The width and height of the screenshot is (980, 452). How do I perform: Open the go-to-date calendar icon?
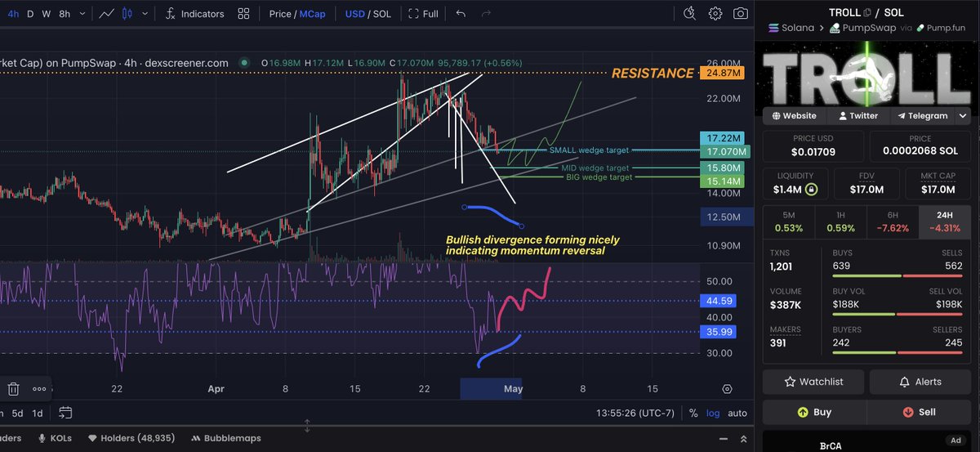pos(65,413)
